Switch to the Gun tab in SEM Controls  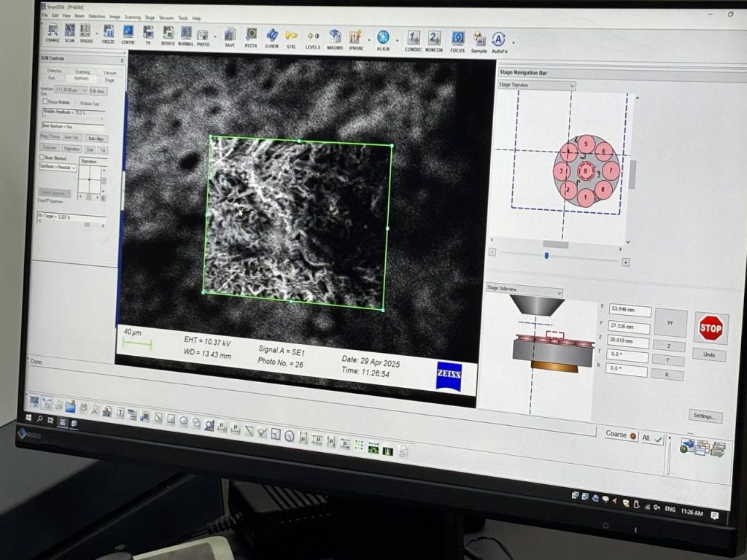coord(52,77)
